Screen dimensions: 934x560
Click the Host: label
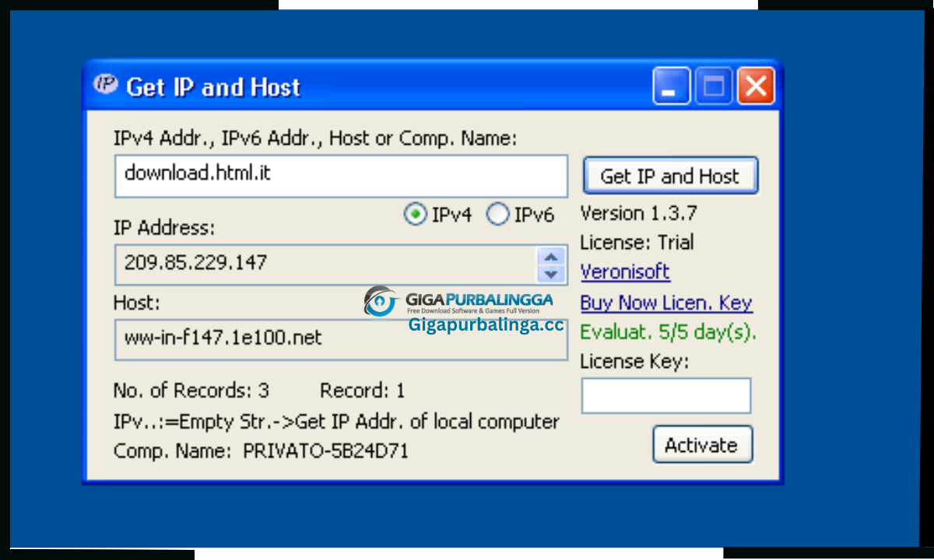point(136,302)
